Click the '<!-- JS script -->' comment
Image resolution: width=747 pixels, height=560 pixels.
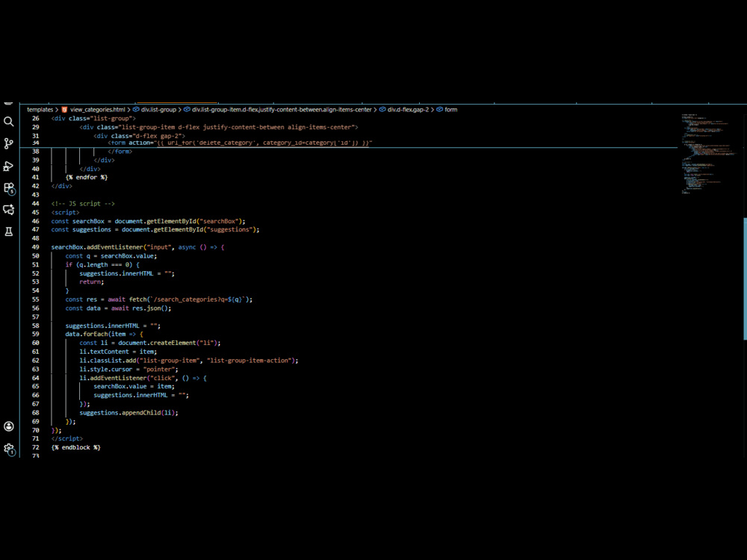coord(83,203)
